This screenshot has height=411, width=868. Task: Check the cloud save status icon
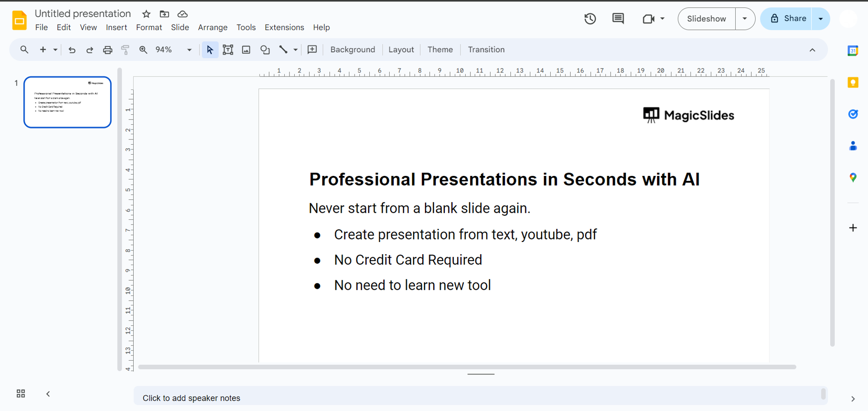pos(183,14)
